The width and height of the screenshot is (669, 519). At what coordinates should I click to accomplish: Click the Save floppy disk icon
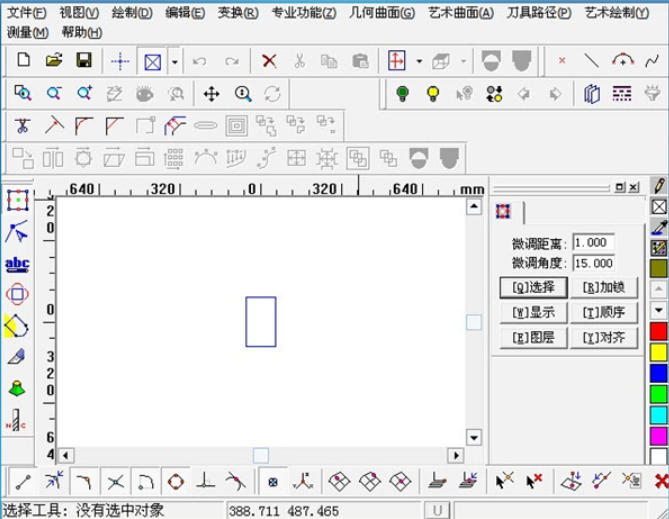(84, 61)
